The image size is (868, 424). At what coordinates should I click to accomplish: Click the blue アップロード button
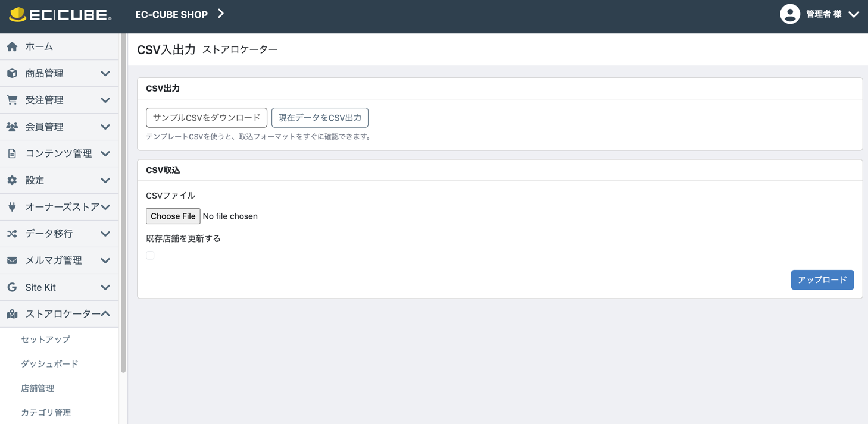[x=822, y=279]
